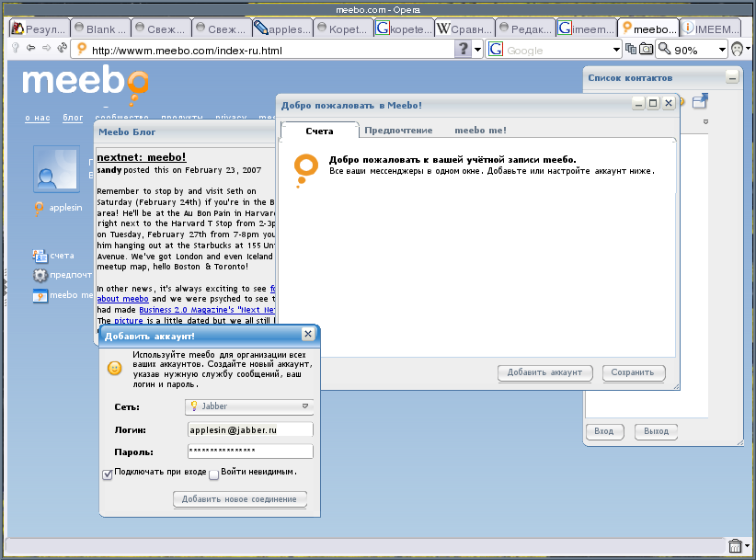Click the help question mark in address bar
Image resolution: width=756 pixels, height=560 pixels.
[x=464, y=50]
